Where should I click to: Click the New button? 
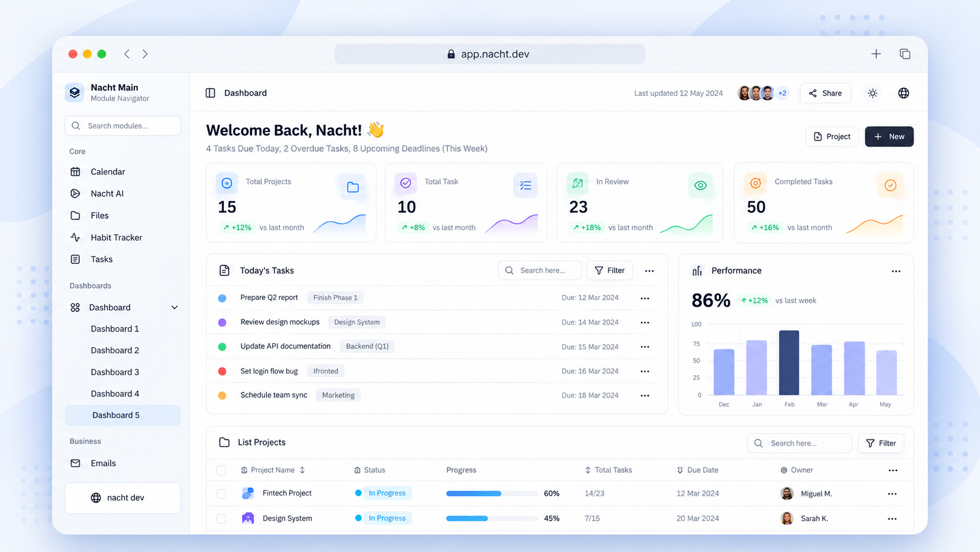pyautogui.click(x=889, y=137)
